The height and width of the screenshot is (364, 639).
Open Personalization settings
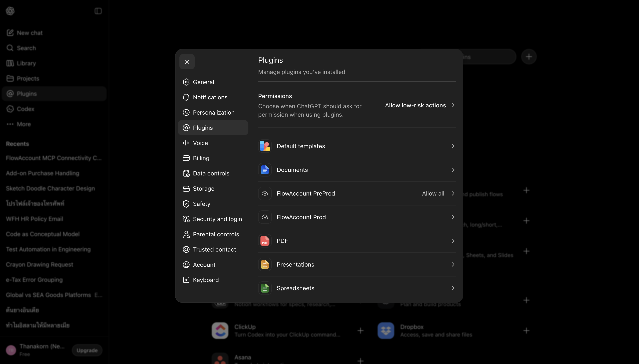(213, 112)
